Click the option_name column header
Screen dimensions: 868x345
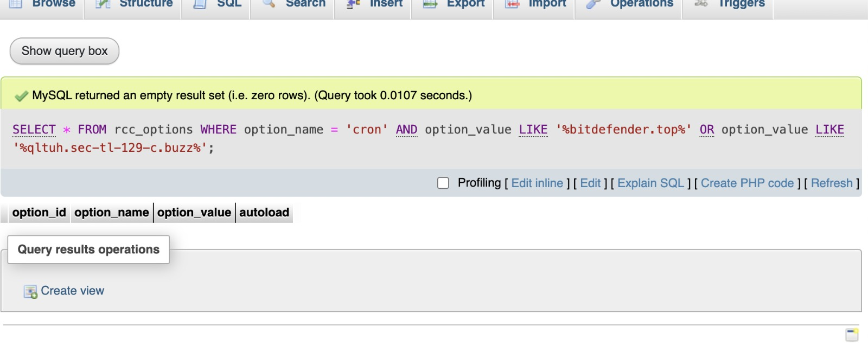[112, 213]
